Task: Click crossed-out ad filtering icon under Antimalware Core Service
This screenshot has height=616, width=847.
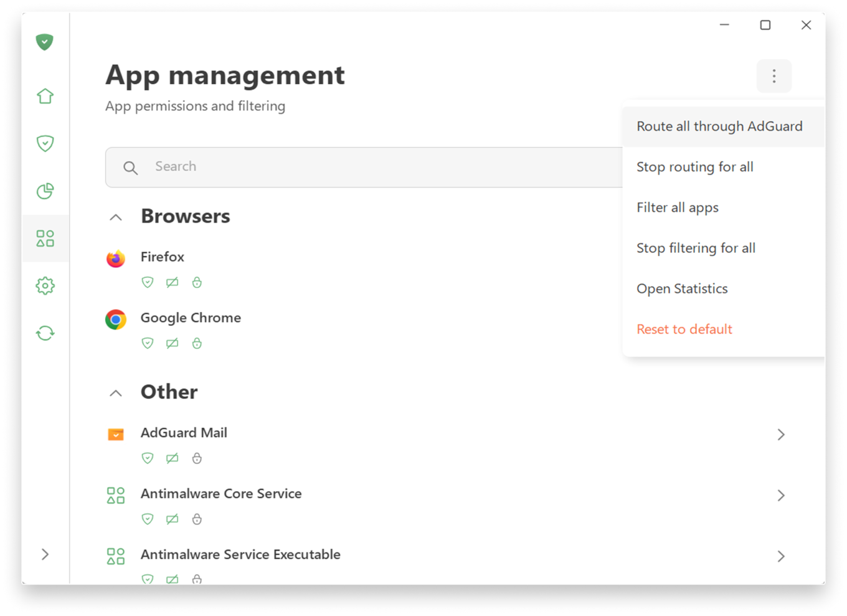Action: (173, 519)
